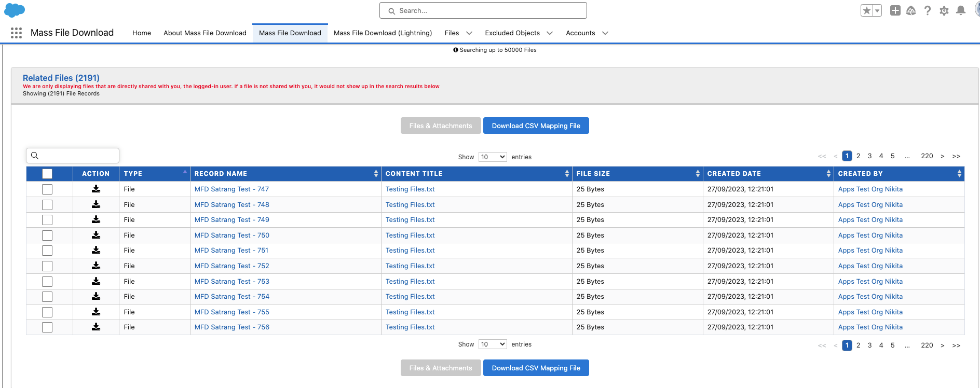Viewport: 980px width, 388px height.
Task: Click the table filter search box
Action: pyautogui.click(x=73, y=156)
